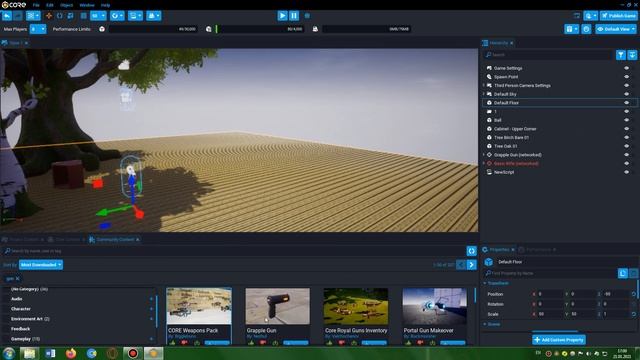Open Firefox from the Windows taskbar

point(71,353)
